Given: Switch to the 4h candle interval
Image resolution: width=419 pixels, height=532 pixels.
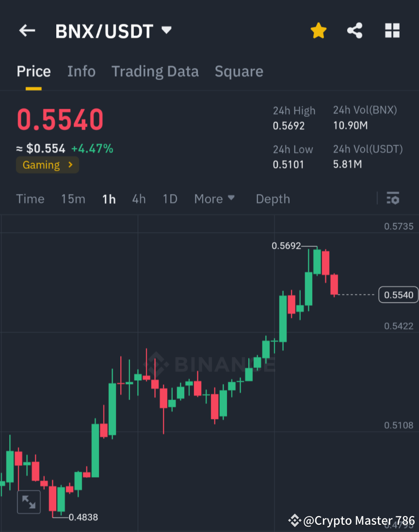Looking at the screenshot, I should [x=139, y=198].
